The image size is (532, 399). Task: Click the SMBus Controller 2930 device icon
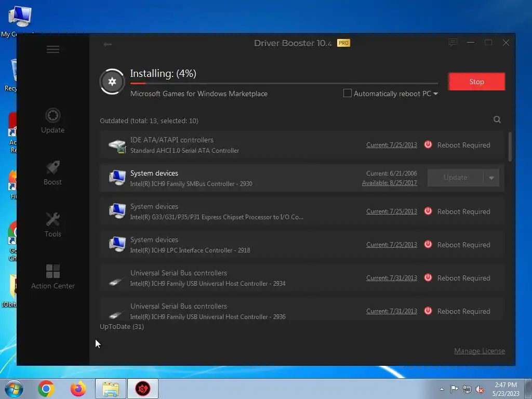[x=117, y=178]
